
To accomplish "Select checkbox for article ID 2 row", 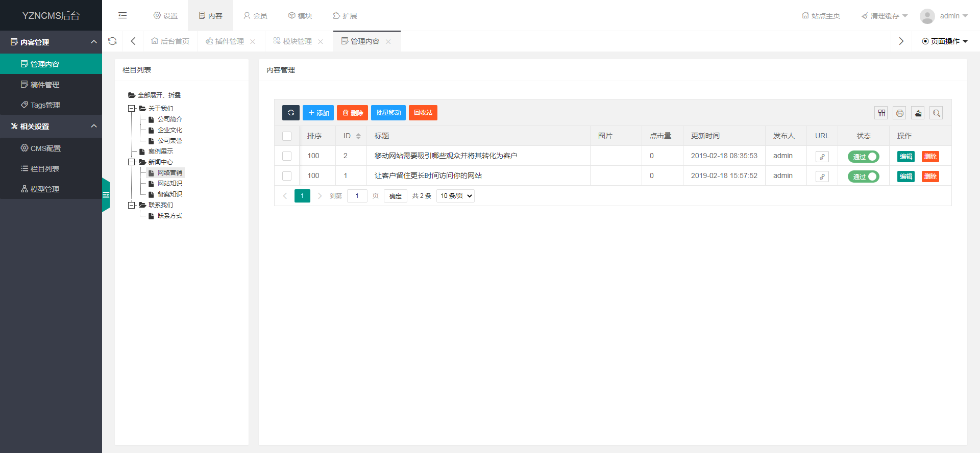I will click(287, 156).
